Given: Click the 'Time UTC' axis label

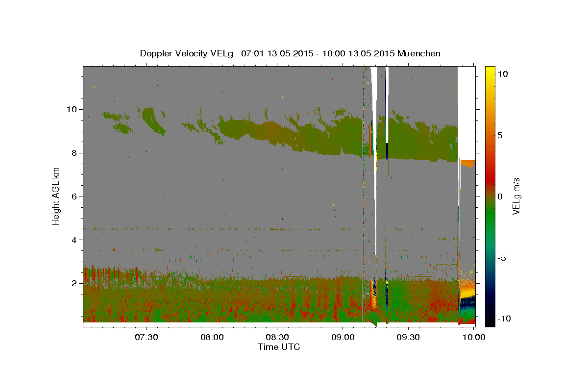Looking at the screenshot, I should click(279, 347).
